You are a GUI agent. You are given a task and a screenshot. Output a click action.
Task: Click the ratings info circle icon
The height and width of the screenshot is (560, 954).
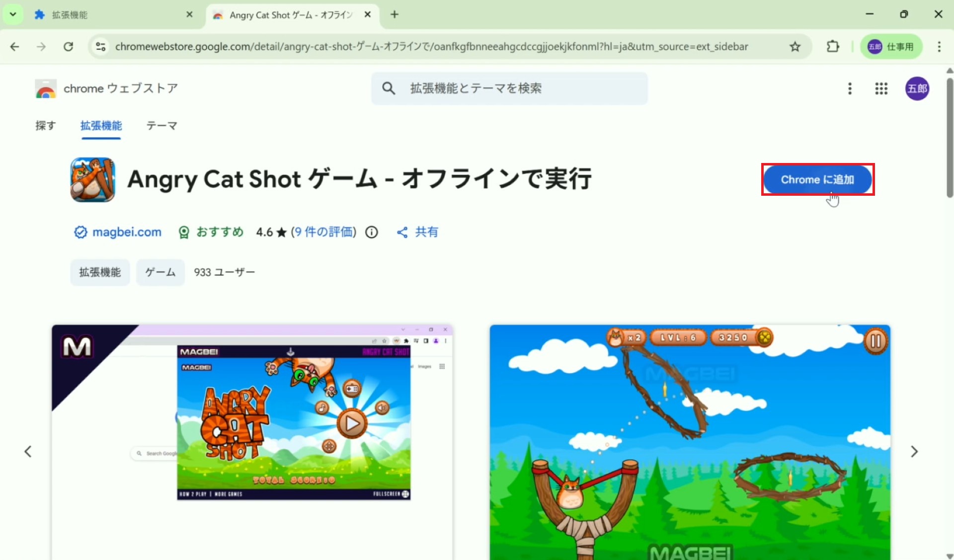(372, 232)
